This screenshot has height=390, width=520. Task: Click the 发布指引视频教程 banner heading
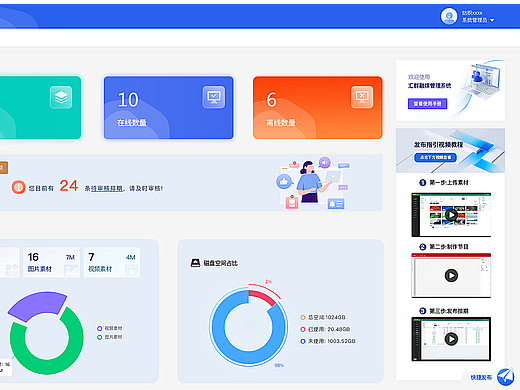click(x=438, y=145)
